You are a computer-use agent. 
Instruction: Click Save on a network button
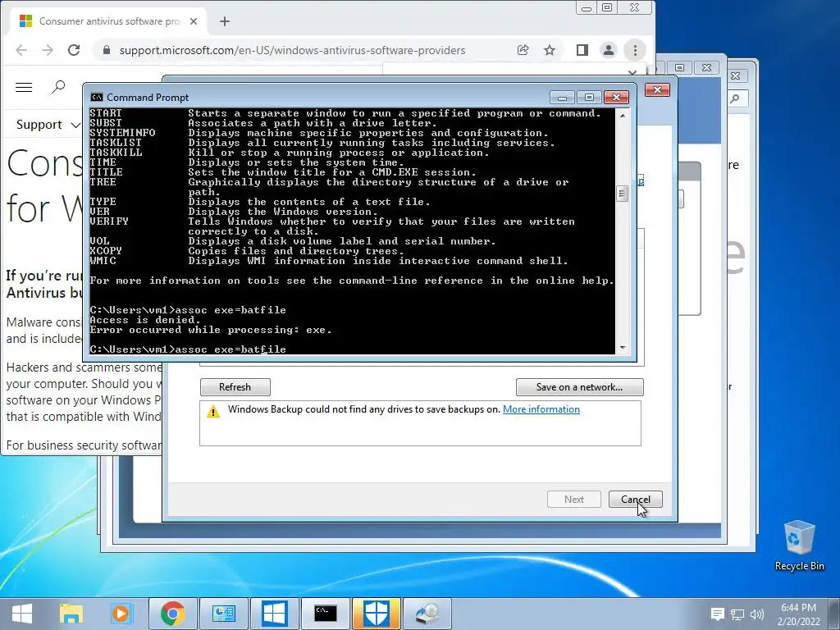point(580,387)
